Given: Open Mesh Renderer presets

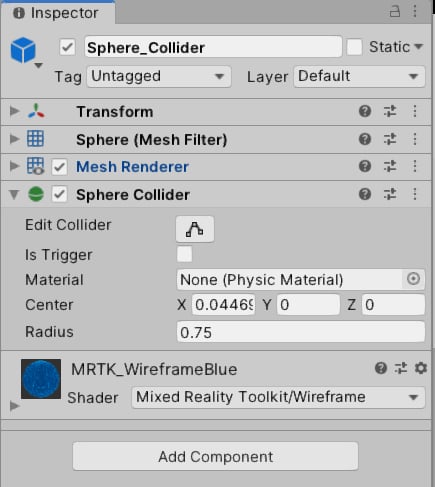Looking at the screenshot, I should tap(390, 166).
